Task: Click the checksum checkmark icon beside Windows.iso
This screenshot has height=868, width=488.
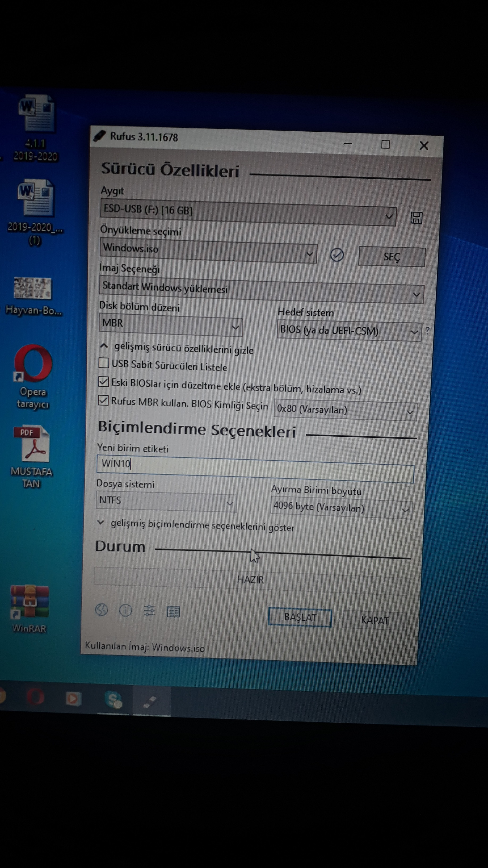Action: [337, 255]
